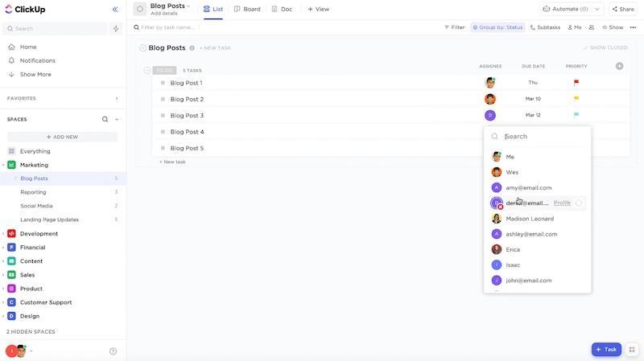
Task: Toggle Subtasks display
Action: coord(546,27)
